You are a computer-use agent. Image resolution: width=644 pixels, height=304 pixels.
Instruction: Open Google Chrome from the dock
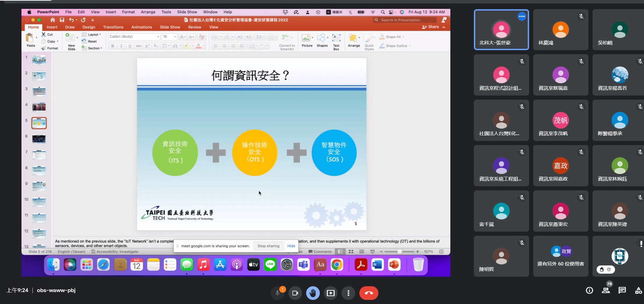[337, 264]
